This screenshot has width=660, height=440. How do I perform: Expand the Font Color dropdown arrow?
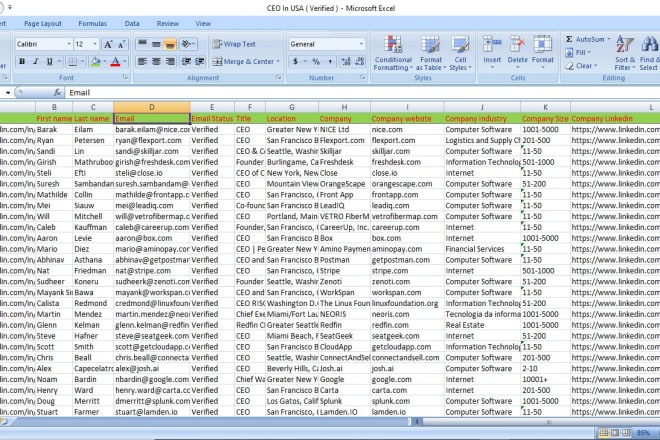tap(125, 61)
